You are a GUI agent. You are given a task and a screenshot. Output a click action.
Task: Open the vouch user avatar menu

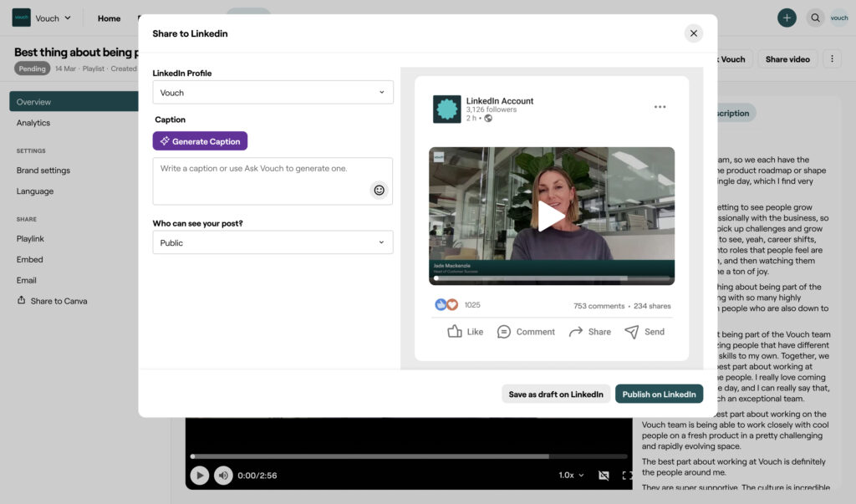[x=839, y=18]
